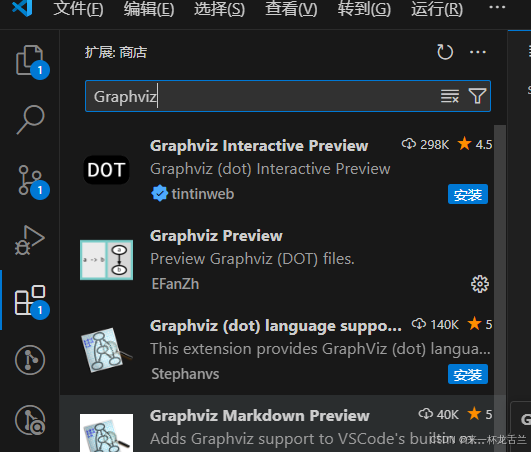The image size is (531, 452).
Task: Open the DOT icon of Graphviz Interactive Preview
Action: tap(106, 170)
